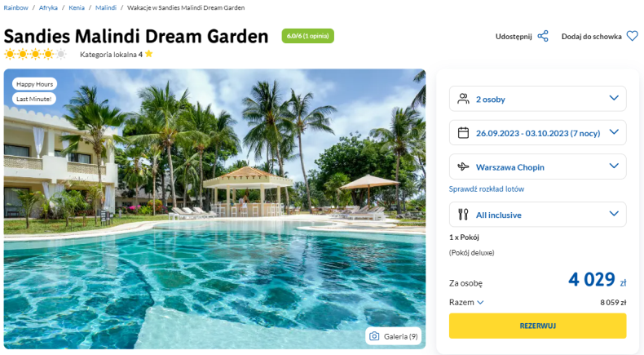This screenshot has height=355, width=644.
Task: Click the heart icon to add to favorites
Action: [x=632, y=36]
